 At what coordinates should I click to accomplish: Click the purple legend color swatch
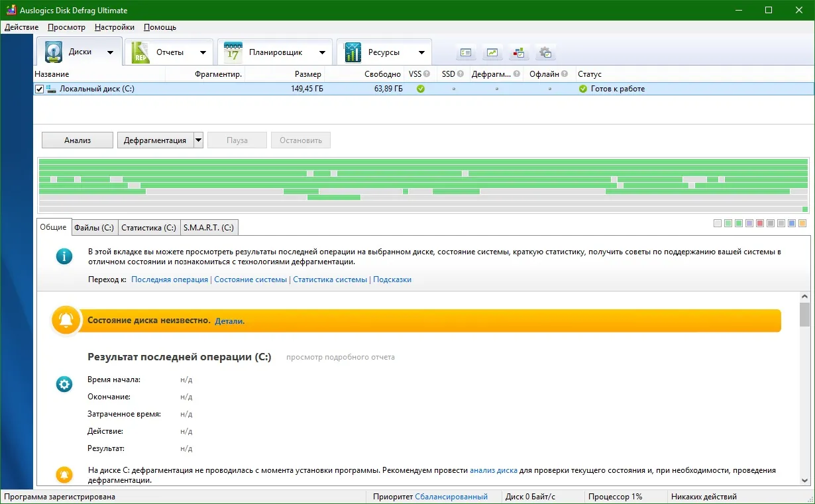click(x=749, y=223)
